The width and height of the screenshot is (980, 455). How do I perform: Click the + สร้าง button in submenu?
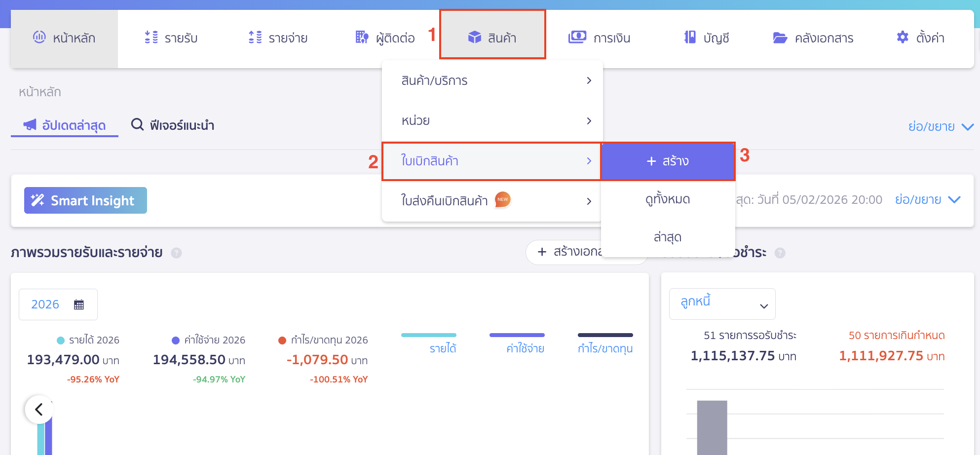tap(668, 161)
